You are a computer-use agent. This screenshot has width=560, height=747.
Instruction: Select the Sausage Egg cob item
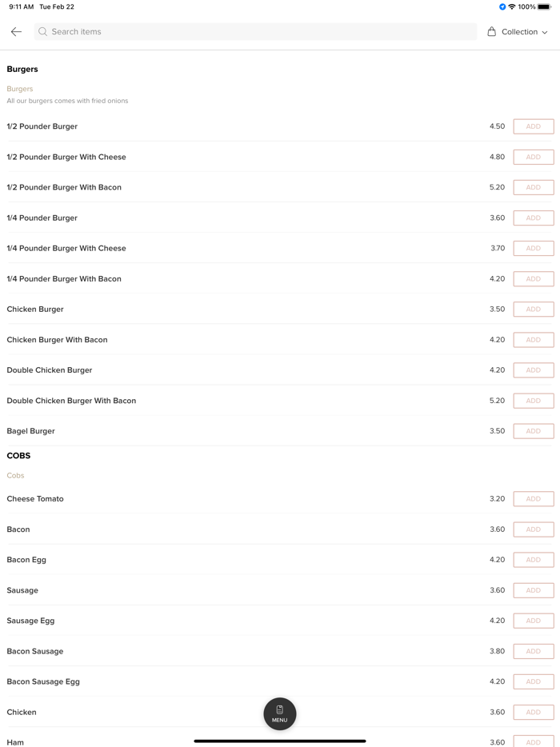[31, 621]
